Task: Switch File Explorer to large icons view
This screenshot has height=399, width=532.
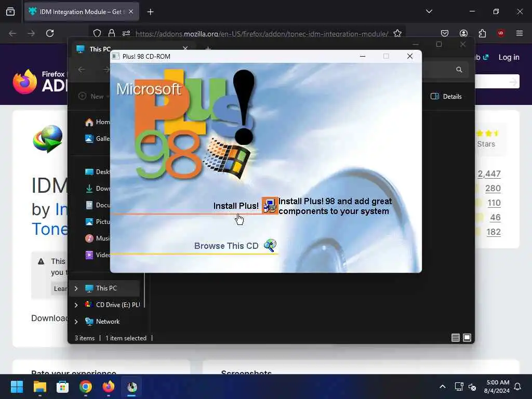Action: point(467,338)
